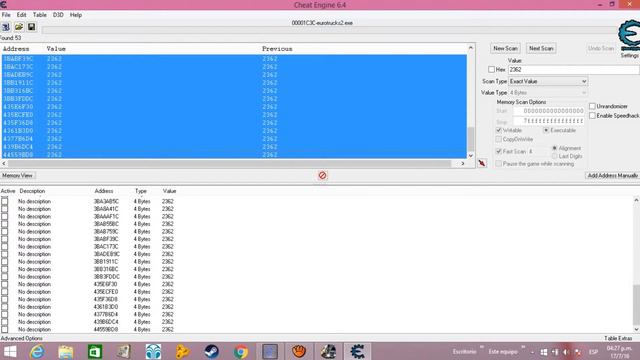
Task: Select found address 3BB1911C row
Action: (x=234, y=83)
